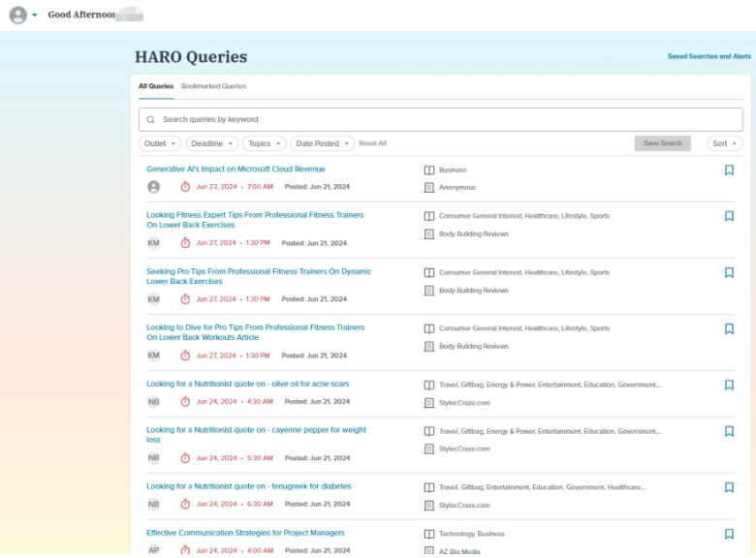Click deadline timer icon on olive oil query

tap(185, 401)
